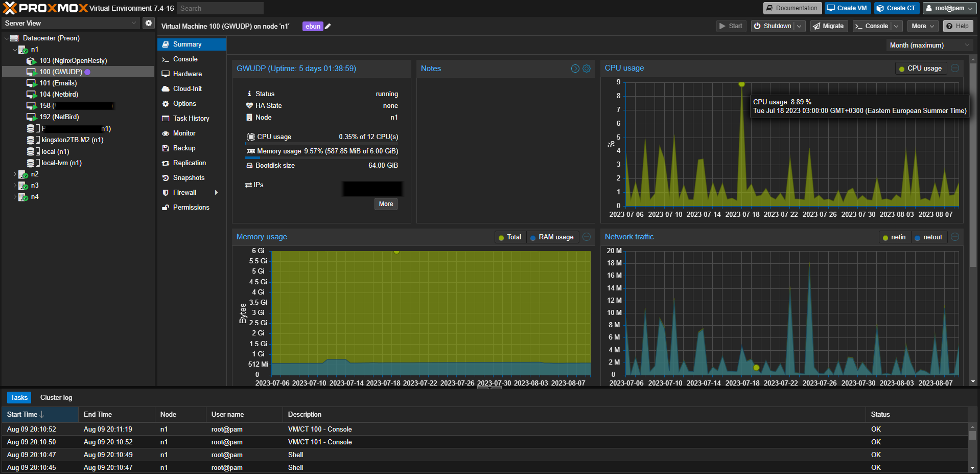Sort by Start Time column header
980x474 pixels.
[40, 415]
